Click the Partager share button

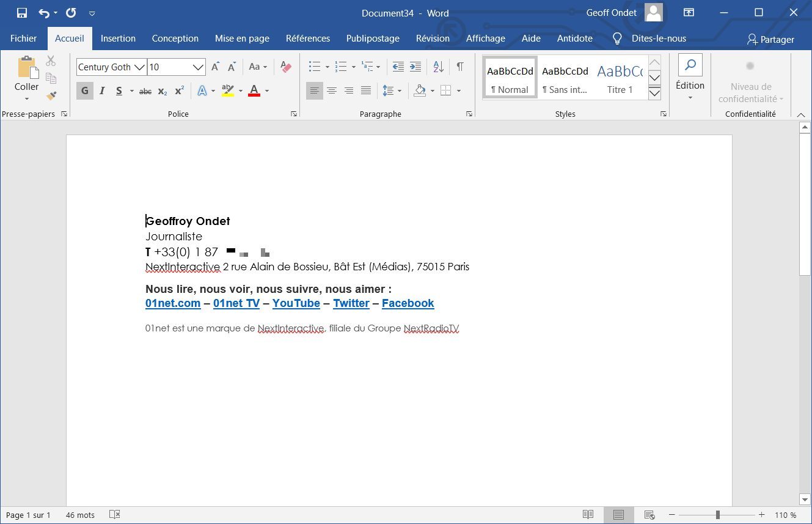tap(770, 39)
